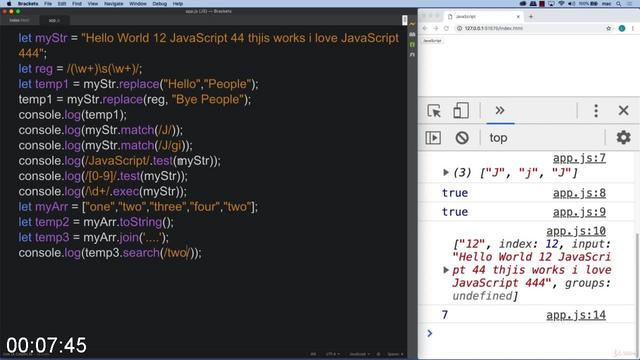The width and height of the screenshot is (640, 360).
Task: Open the View menu
Action: [93, 4]
